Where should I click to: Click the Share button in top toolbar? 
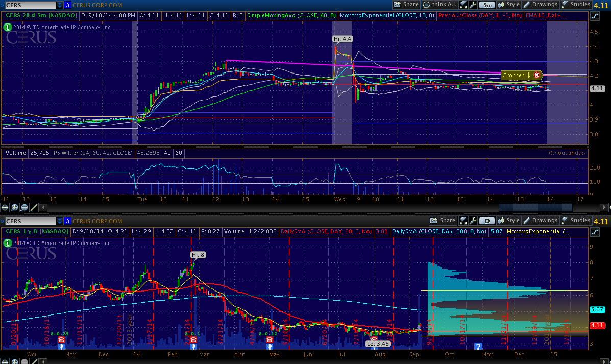coord(406,5)
